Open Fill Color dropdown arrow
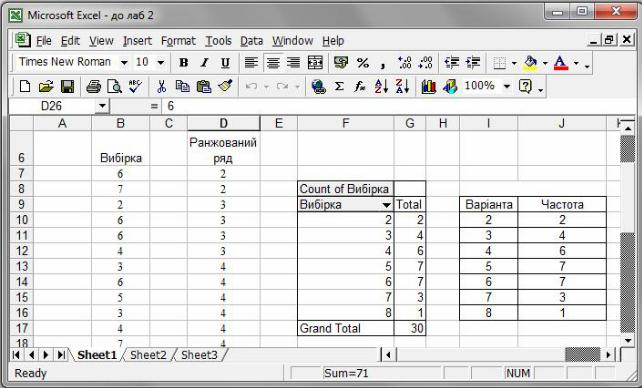The height and width of the screenshot is (388, 642). tap(545, 63)
